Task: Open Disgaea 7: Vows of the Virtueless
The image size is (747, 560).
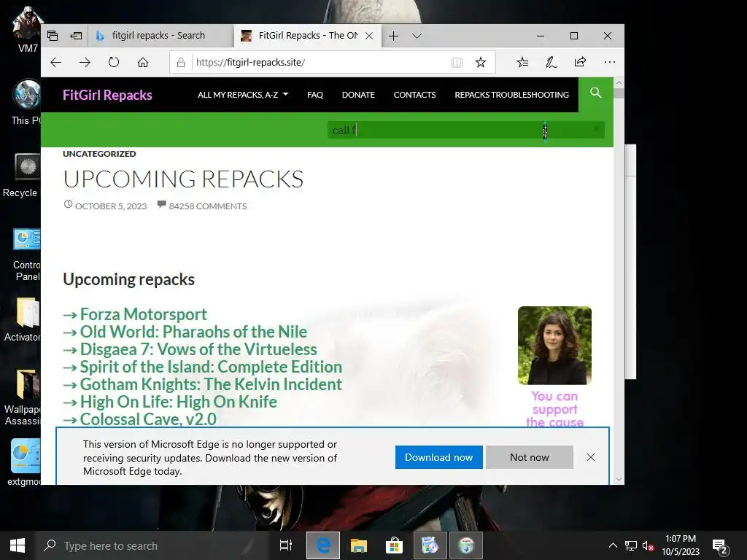Action: tap(198, 349)
